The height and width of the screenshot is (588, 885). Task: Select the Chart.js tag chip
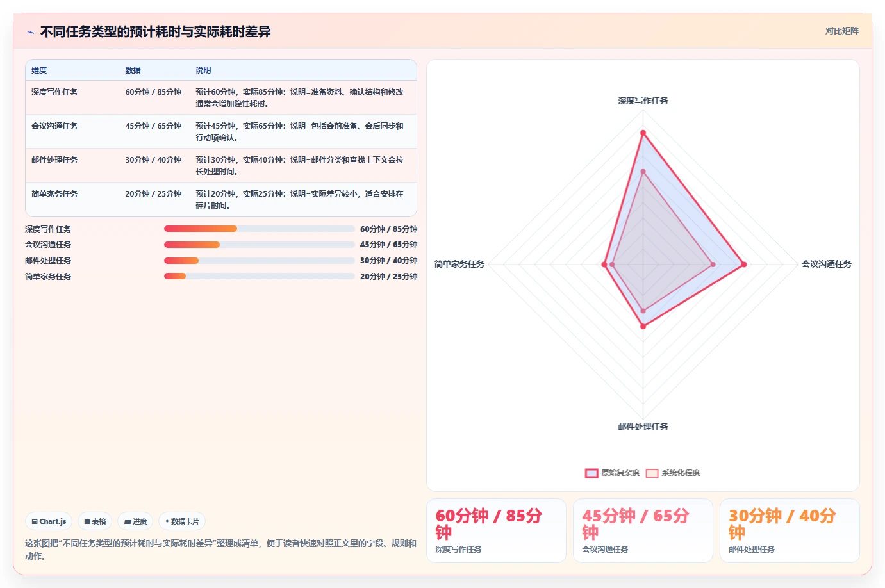[x=49, y=521]
